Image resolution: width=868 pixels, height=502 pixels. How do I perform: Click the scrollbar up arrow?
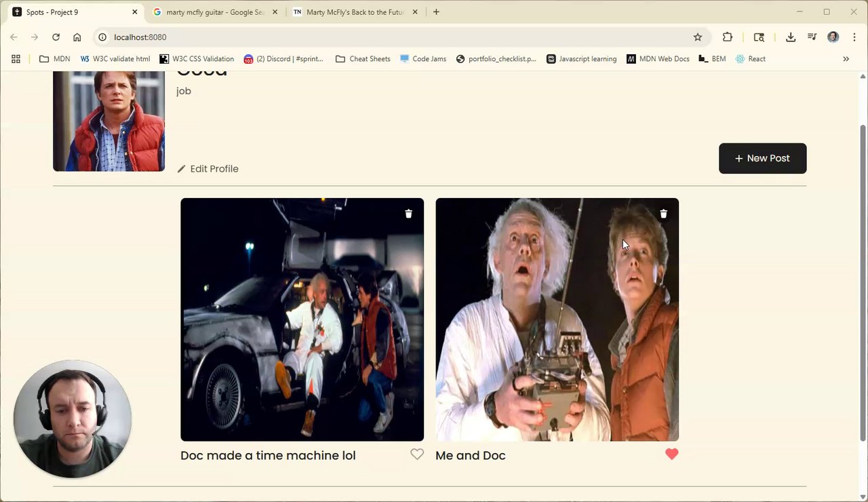pyautogui.click(x=863, y=76)
